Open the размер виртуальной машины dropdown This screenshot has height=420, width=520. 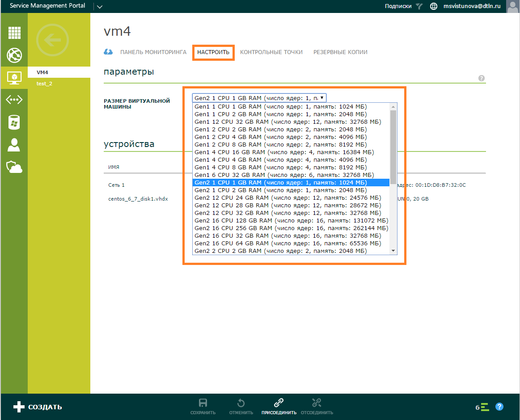(259, 97)
